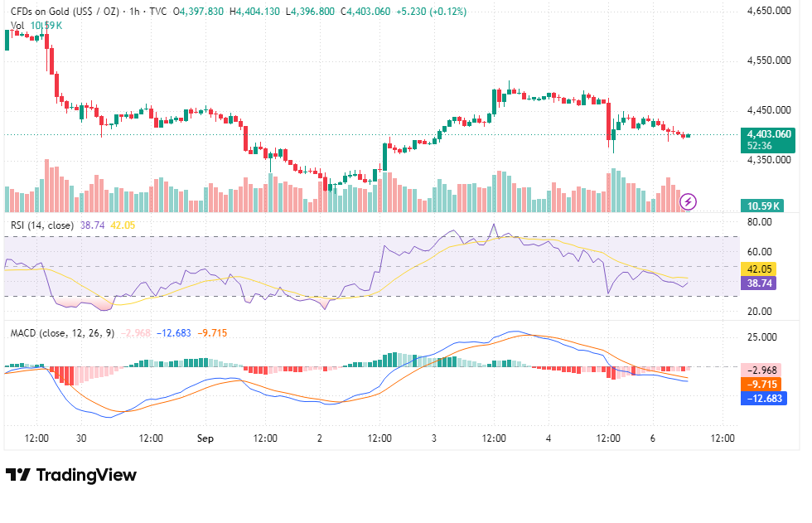Screen dimensions: 812x523
Task: Click the orange -9.715 signal line tag
Action: 761,385
